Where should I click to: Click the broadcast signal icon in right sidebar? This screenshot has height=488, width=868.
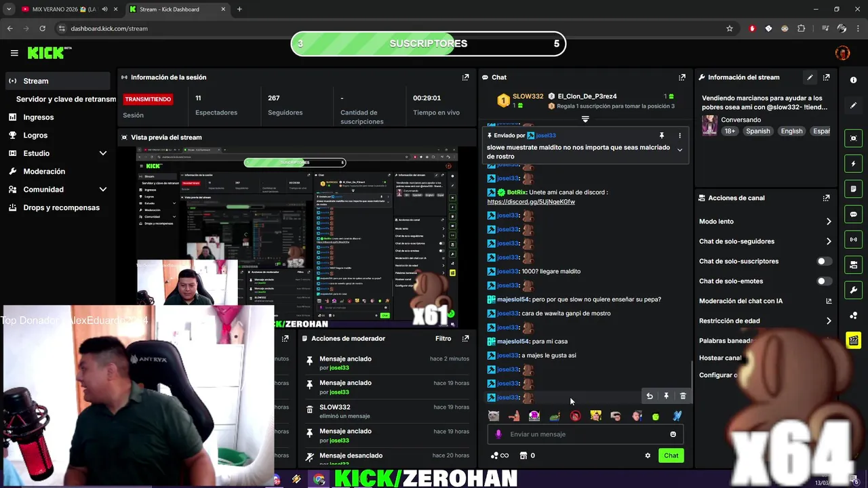pyautogui.click(x=853, y=239)
